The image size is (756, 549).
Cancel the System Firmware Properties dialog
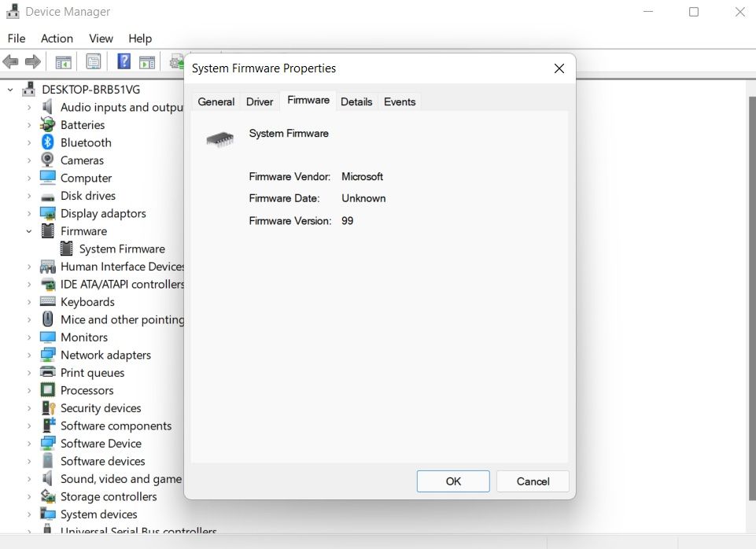point(533,481)
